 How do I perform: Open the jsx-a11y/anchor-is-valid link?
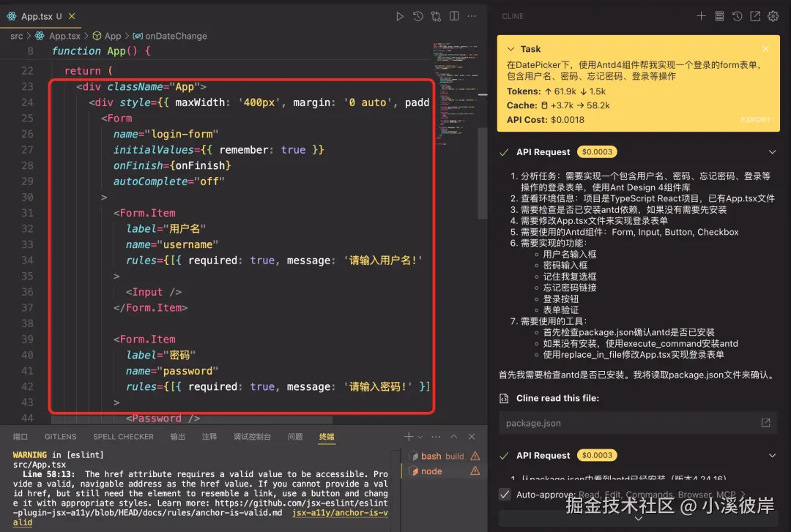click(x=339, y=512)
